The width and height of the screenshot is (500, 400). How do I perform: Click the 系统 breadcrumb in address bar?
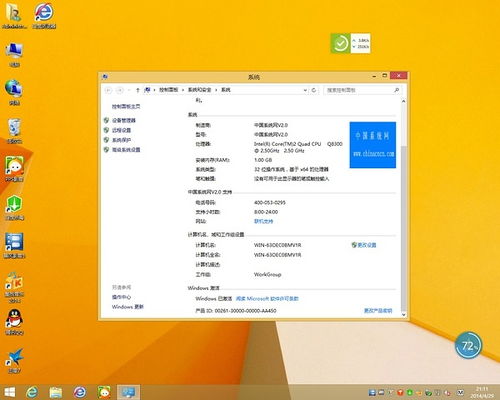tap(226, 90)
